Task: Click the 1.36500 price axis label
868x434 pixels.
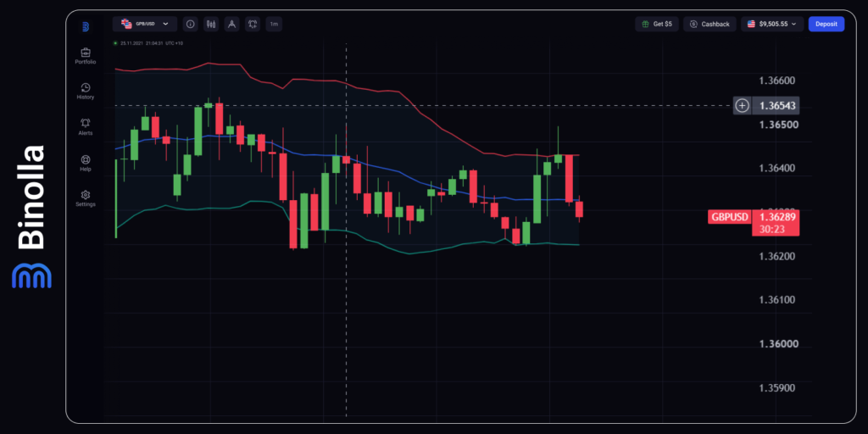Action: [x=777, y=125]
